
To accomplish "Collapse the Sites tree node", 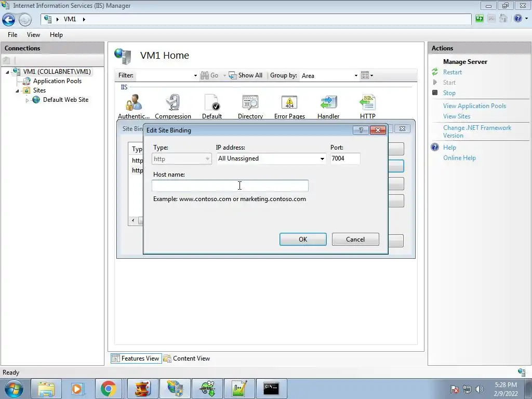I will (x=17, y=90).
